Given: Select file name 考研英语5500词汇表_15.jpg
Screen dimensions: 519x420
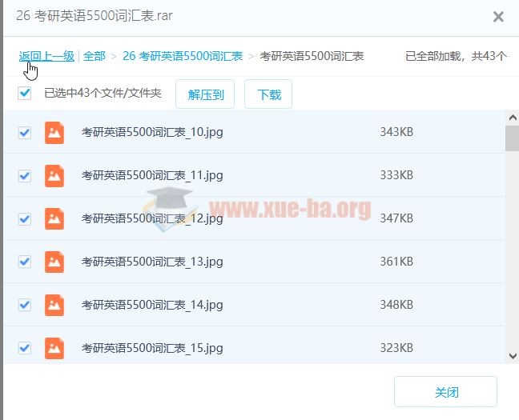Looking at the screenshot, I should [152, 348].
